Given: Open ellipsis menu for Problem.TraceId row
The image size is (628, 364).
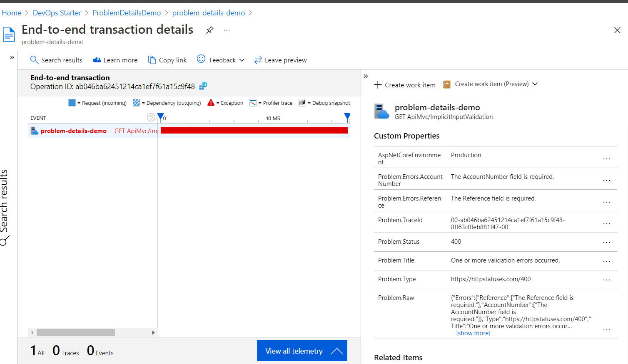Looking at the screenshot, I should [x=607, y=224].
